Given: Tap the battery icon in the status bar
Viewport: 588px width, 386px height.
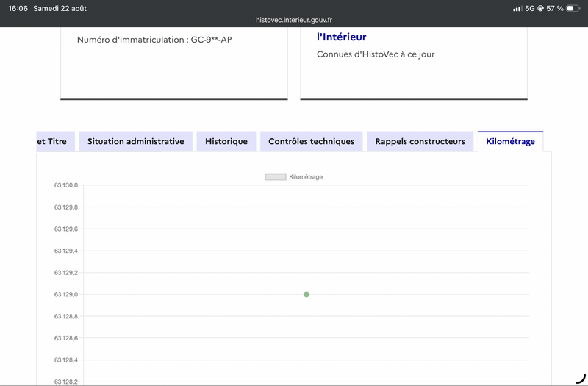Looking at the screenshot, I should [x=573, y=8].
